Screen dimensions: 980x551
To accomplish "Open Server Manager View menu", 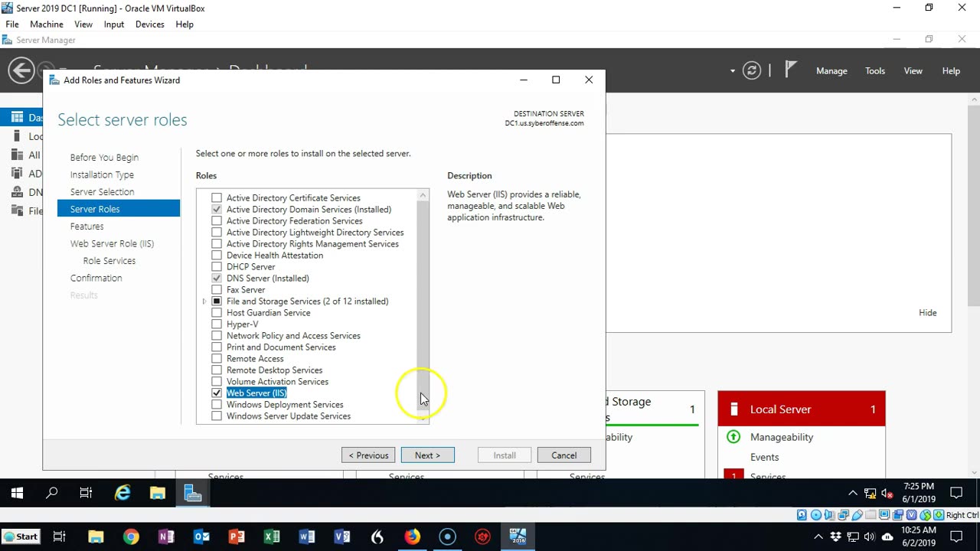I will pyautogui.click(x=913, y=71).
